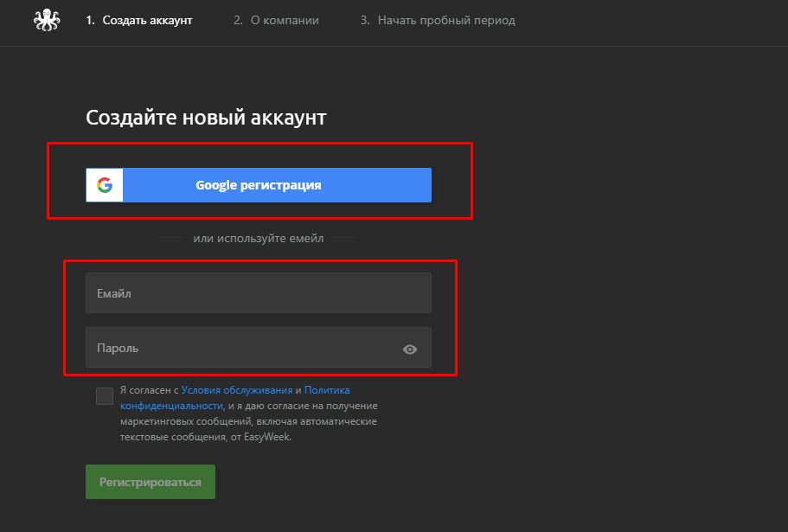Check the terms agreement checkbox
This screenshot has height=532, width=788.
[105, 396]
